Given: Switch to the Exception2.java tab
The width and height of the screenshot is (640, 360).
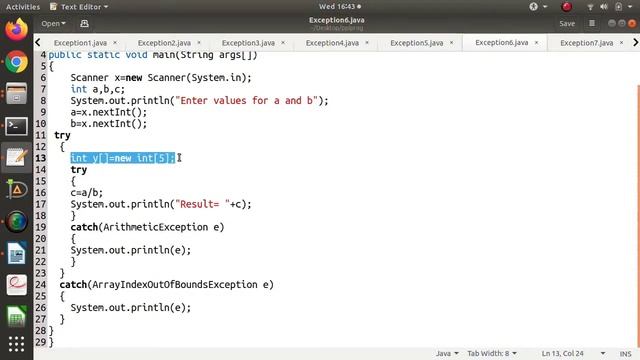Looking at the screenshot, I should (164, 43).
